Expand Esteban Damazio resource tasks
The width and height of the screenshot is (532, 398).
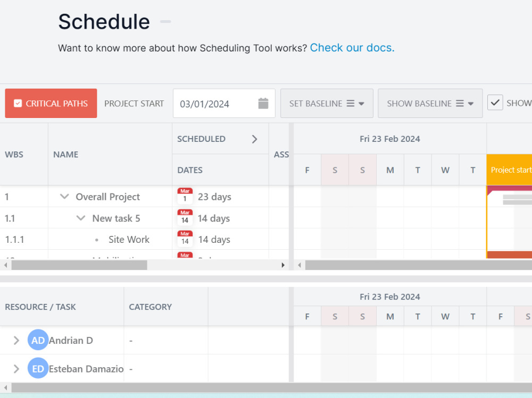click(16, 369)
